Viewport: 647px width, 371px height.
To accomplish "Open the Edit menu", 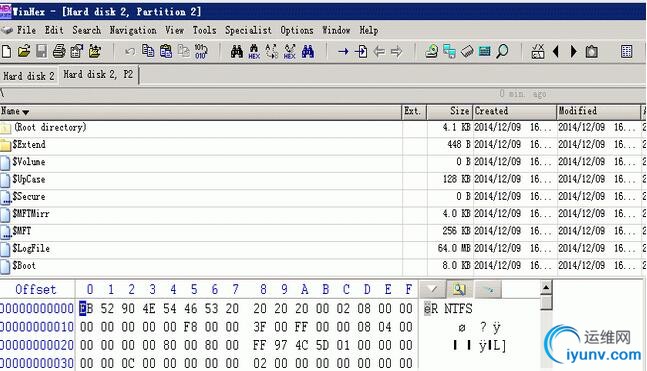I will 54,30.
